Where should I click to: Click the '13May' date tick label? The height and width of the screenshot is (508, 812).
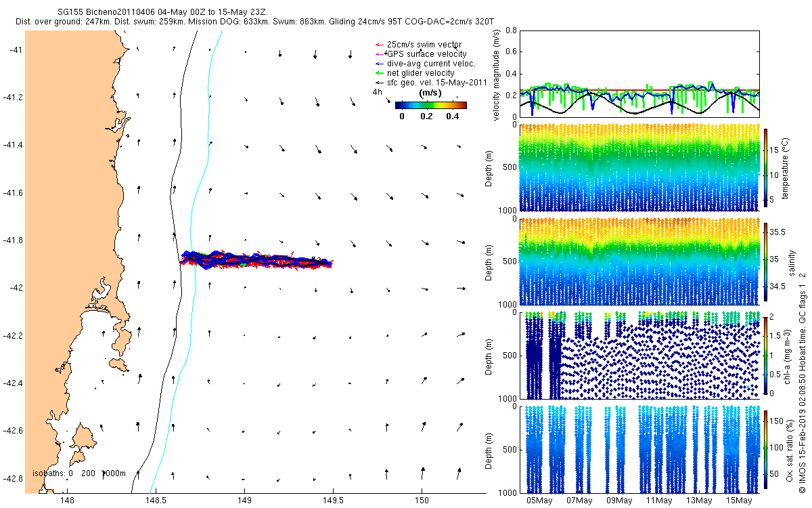pos(699,501)
